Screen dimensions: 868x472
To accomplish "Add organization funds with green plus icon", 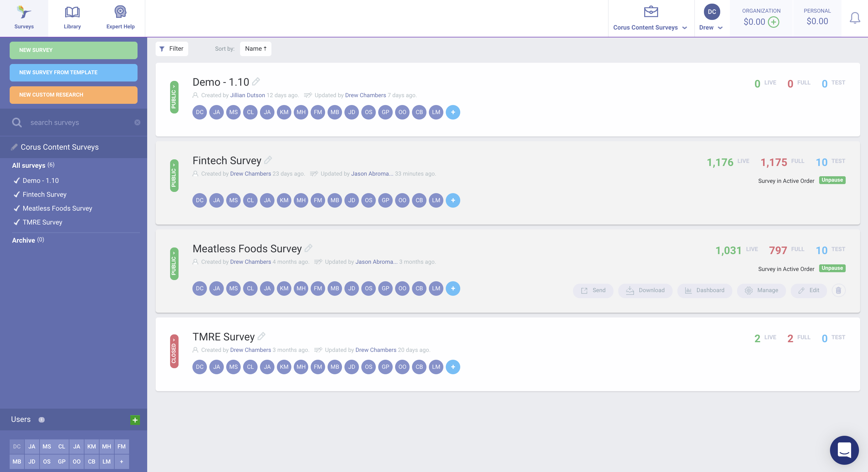I will tap(774, 22).
